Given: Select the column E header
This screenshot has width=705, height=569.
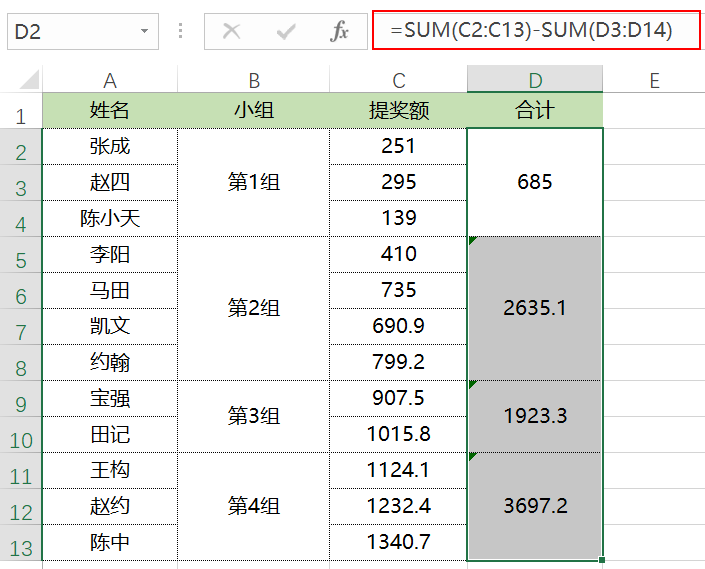Looking at the screenshot, I should click(x=654, y=80).
